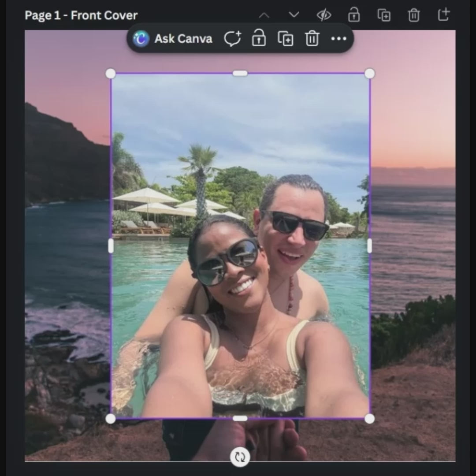Delete the selected image via the trash icon

312,39
